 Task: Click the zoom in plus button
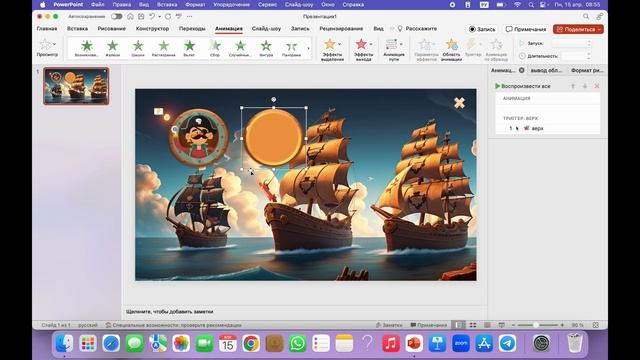pyautogui.click(x=562, y=325)
